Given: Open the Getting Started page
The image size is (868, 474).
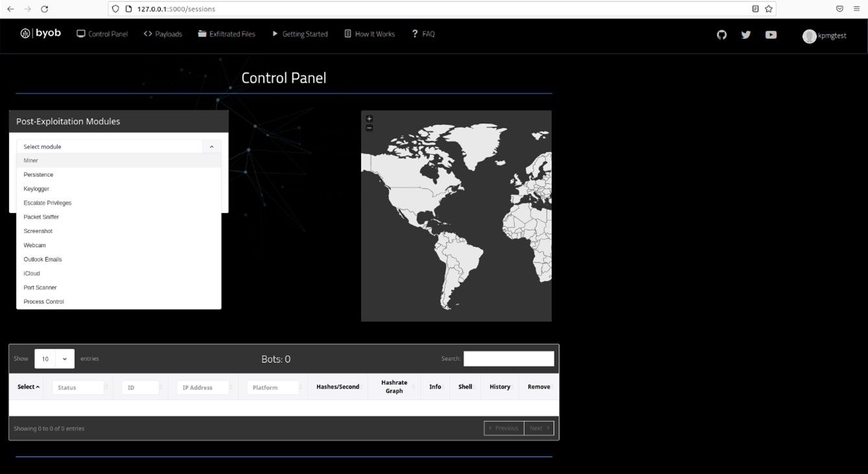Looking at the screenshot, I should 299,34.
